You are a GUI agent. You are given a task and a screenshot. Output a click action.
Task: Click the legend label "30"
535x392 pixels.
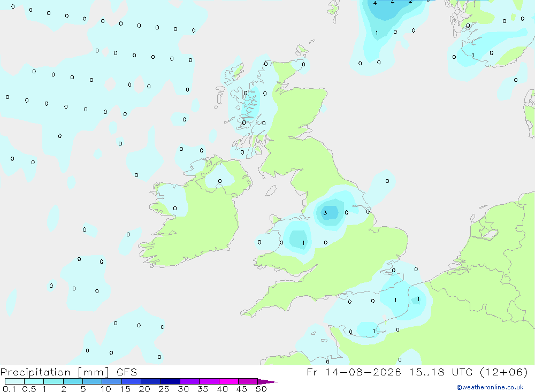click(183, 389)
